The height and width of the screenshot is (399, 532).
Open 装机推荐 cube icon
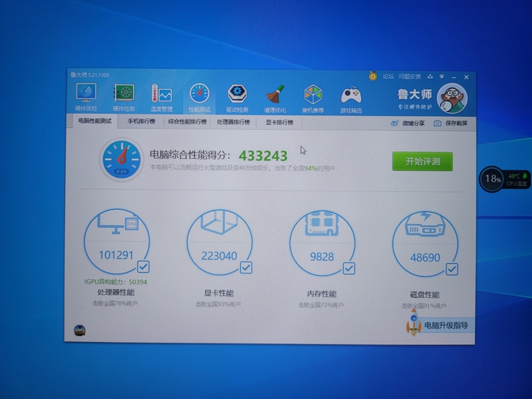(313, 96)
